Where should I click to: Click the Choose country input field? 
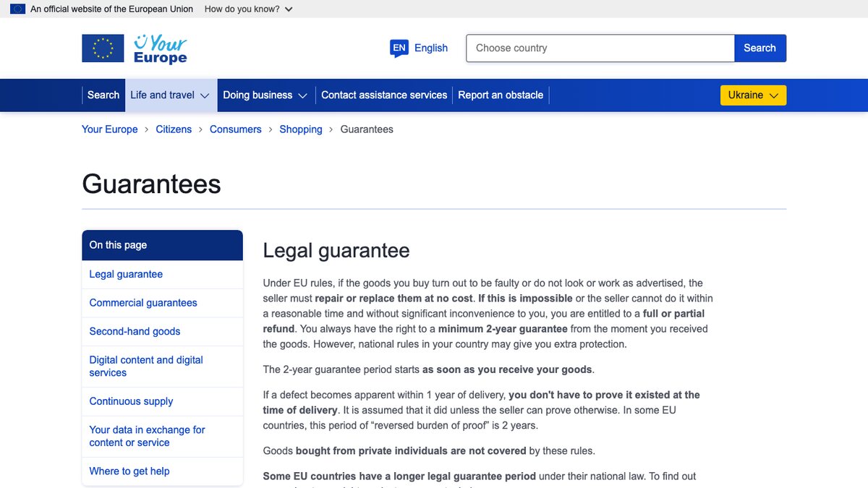(600, 48)
